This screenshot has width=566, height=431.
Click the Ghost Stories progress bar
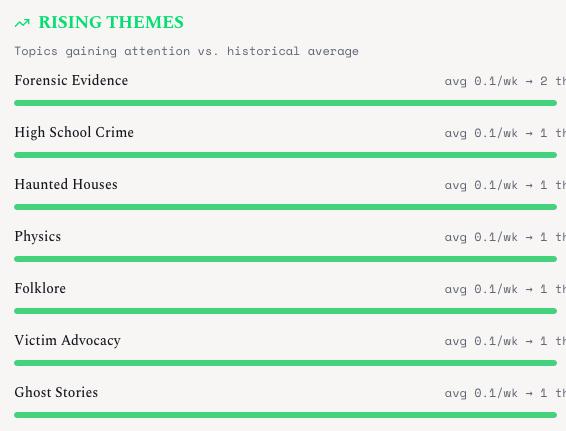point(286,415)
